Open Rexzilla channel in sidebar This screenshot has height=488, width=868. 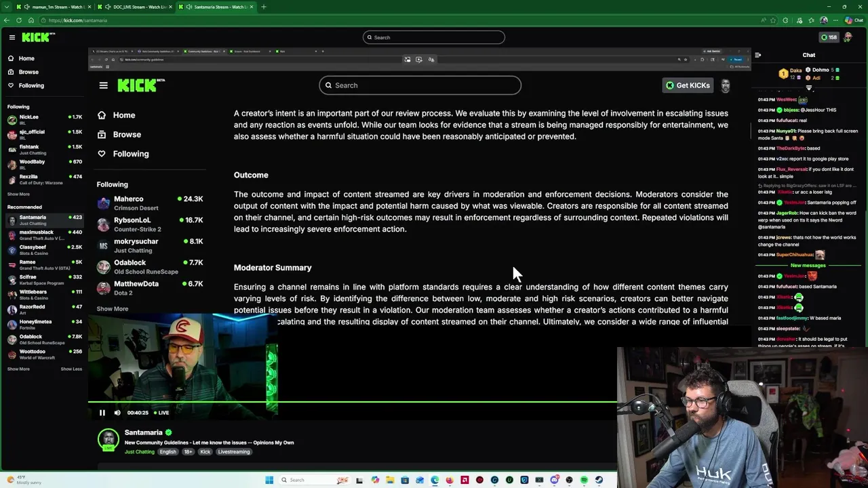click(44, 178)
